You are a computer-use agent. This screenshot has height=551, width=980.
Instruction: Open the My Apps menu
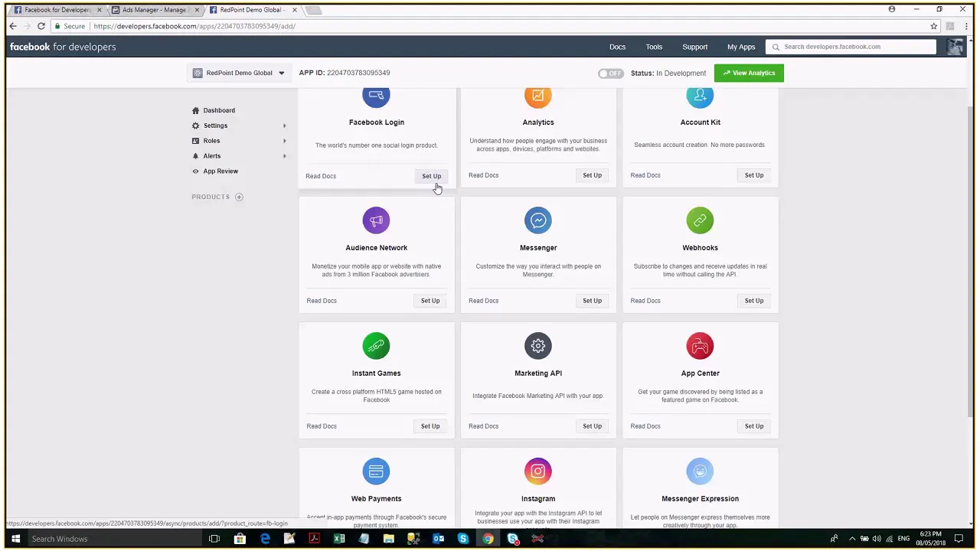click(x=741, y=47)
